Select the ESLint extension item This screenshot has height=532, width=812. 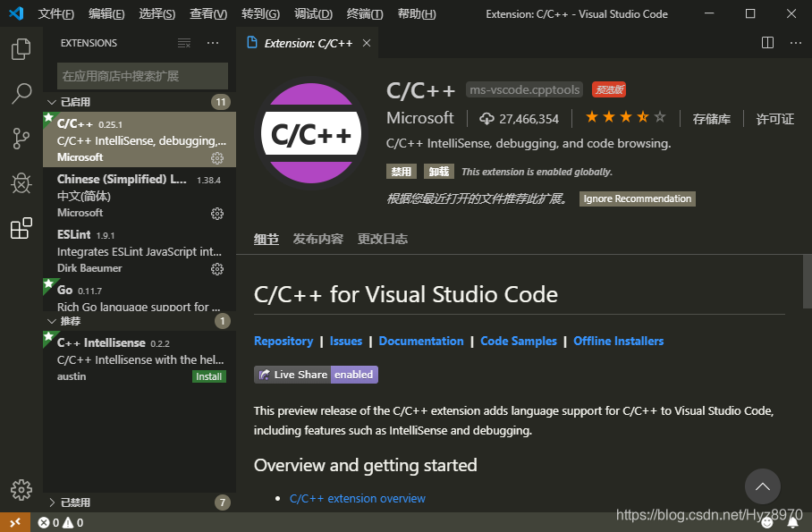point(140,250)
